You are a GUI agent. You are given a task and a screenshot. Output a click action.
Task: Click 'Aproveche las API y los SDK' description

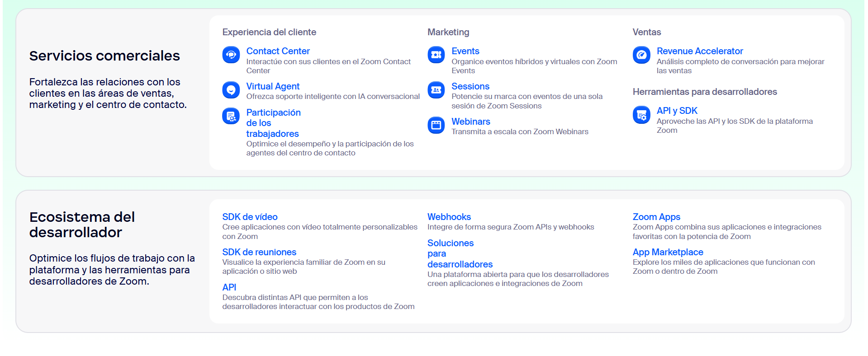click(735, 126)
